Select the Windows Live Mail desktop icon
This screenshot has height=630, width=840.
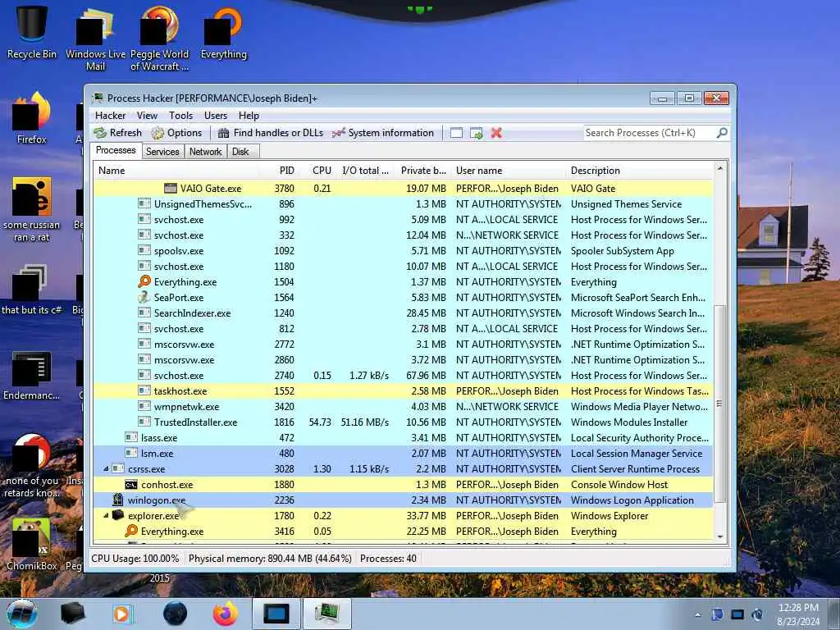click(x=95, y=39)
